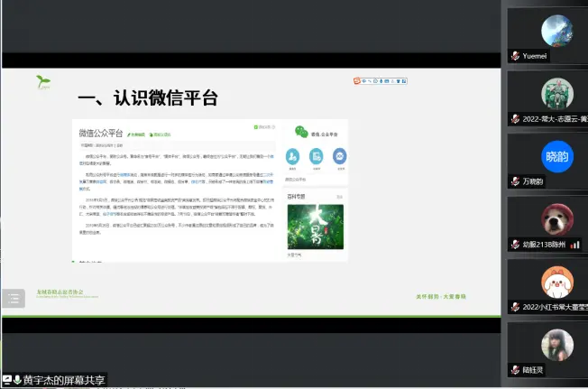Click the muted mic icon beside Yuemei
This screenshot has width=588, height=389.
(x=515, y=56)
